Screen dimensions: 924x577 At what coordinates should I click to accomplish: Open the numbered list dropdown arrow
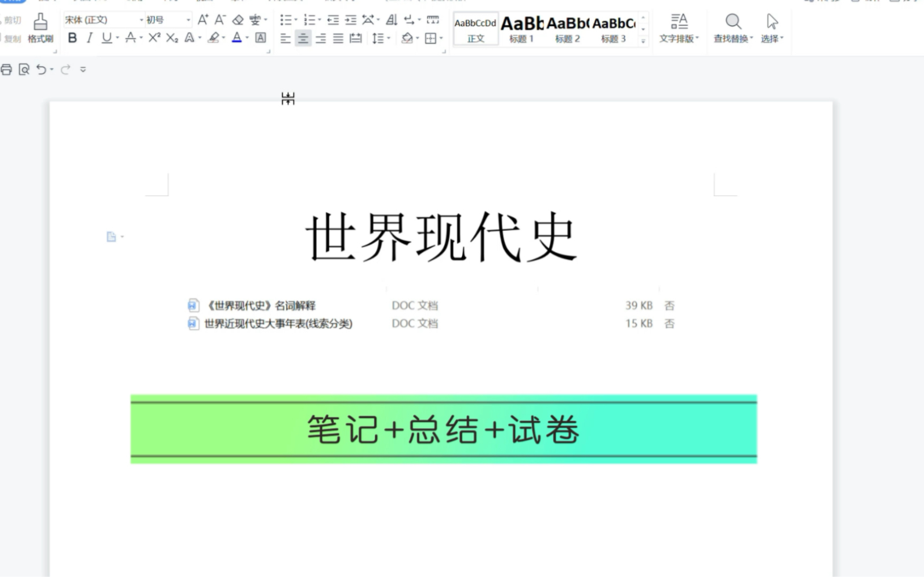coord(319,20)
